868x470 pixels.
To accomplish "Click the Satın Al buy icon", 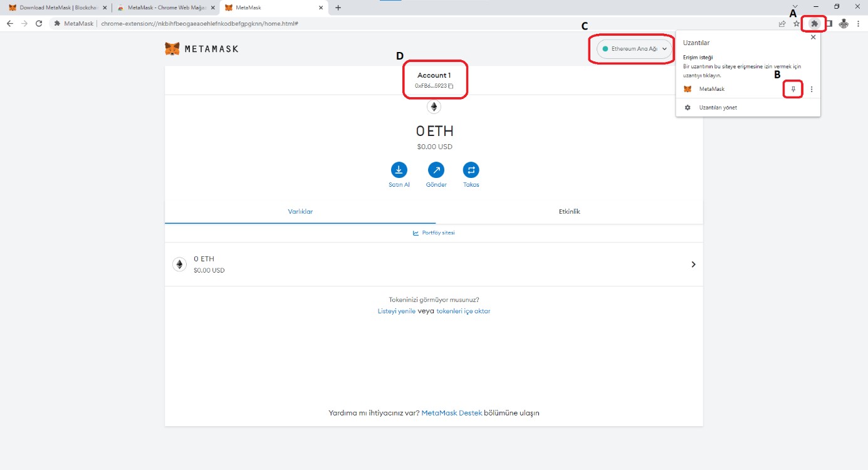I will (x=399, y=170).
